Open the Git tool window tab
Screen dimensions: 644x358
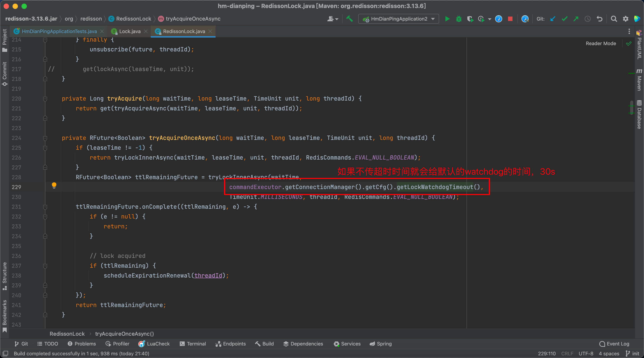point(21,344)
